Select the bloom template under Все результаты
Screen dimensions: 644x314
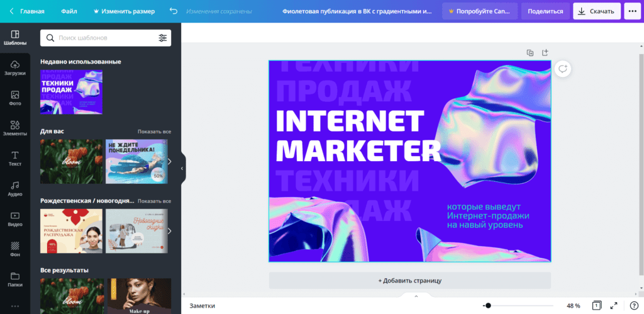72,296
